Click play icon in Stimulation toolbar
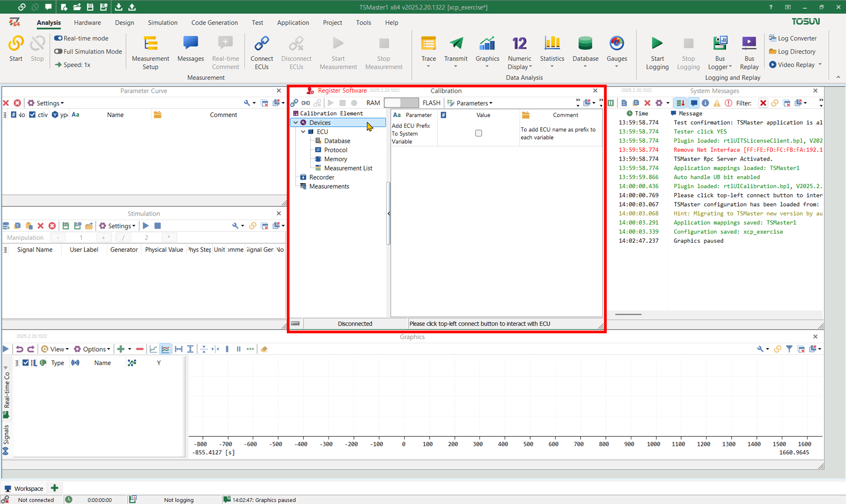This screenshot has width=846, height=504. pyautogui.click(x=146, y=226)
